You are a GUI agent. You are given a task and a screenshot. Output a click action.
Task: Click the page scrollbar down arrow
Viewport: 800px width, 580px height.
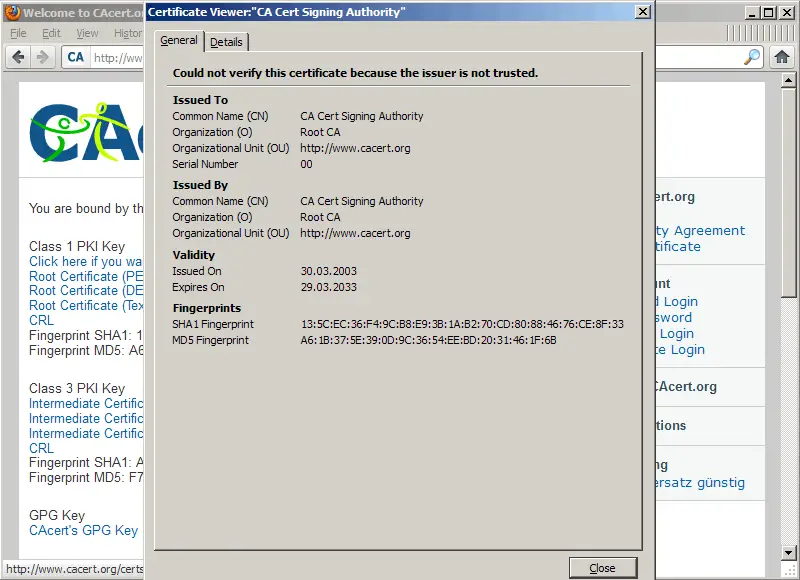pos(788,552)
